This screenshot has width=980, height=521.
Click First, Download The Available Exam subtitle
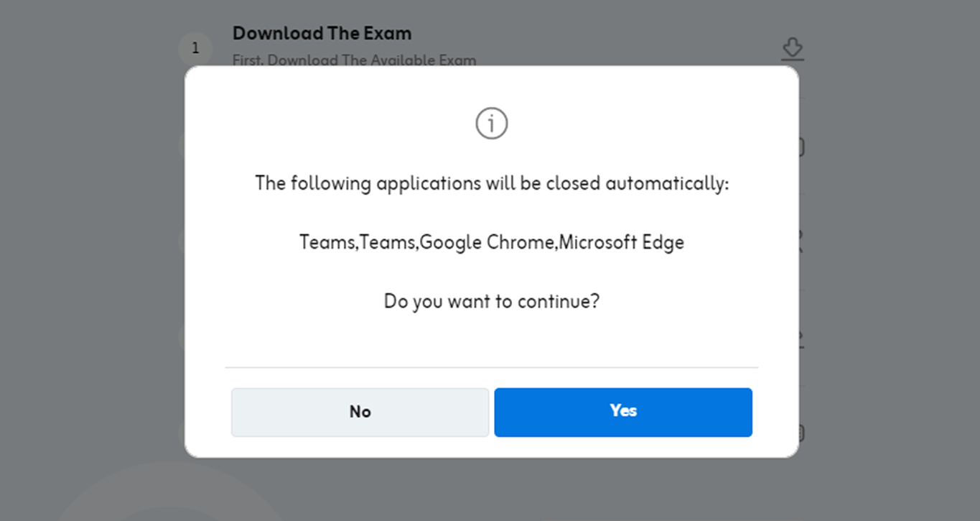[354, 60]
